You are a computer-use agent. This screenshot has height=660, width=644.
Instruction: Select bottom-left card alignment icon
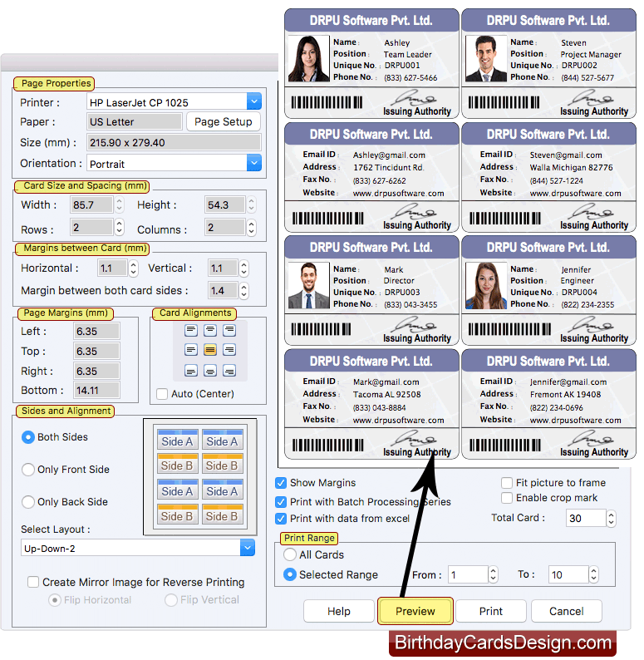pos(191,371)
